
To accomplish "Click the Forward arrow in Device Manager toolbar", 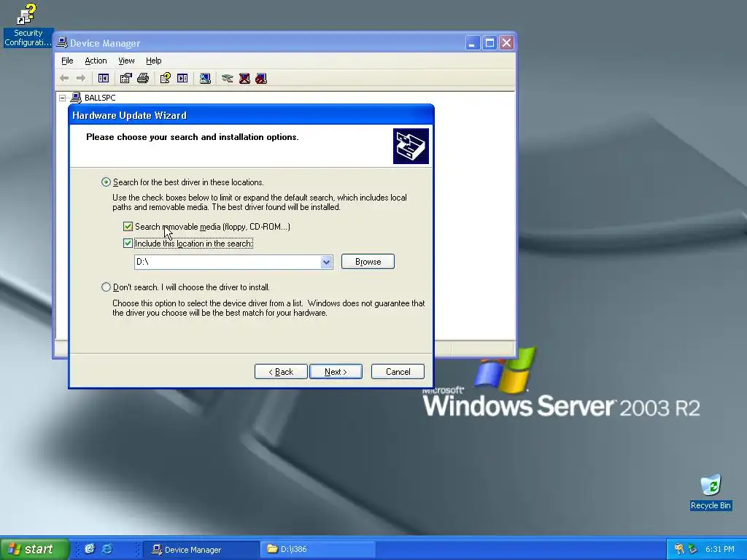I will pos(81,78).
